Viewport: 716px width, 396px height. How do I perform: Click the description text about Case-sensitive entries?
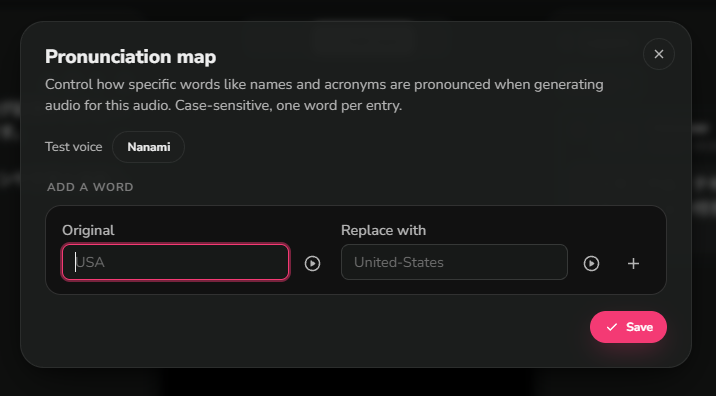(324, 95)
